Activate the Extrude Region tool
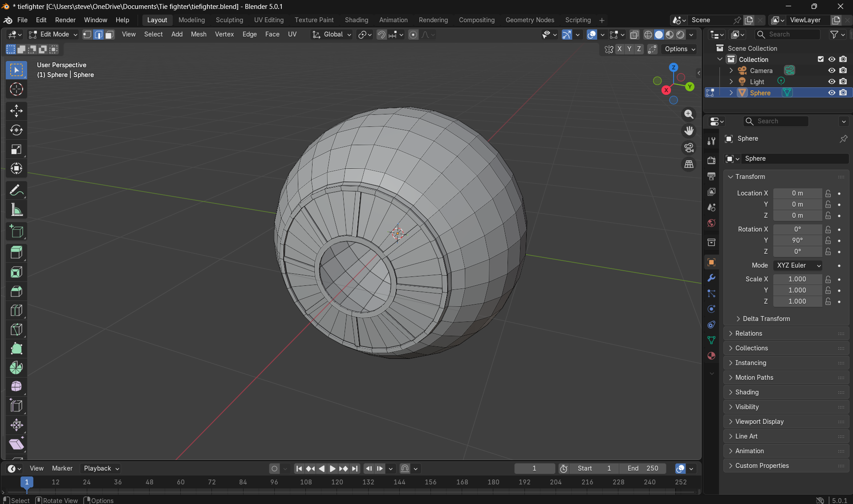 coord(16,252)
